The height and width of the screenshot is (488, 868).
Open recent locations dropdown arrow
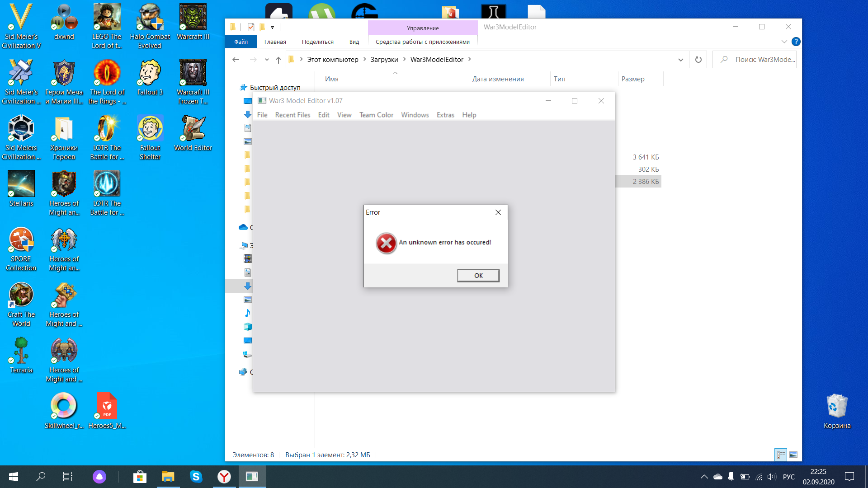point(267,60)
